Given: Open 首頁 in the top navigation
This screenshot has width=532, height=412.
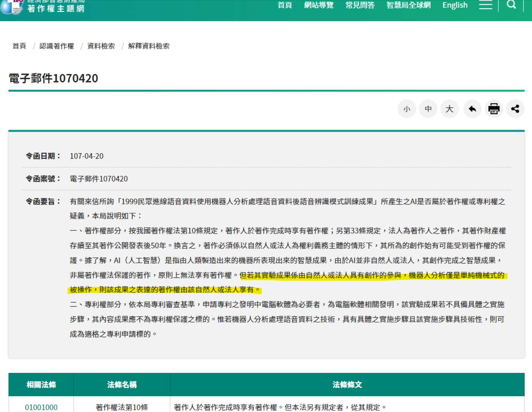Looking at the screenshot, I should [285, 5].
